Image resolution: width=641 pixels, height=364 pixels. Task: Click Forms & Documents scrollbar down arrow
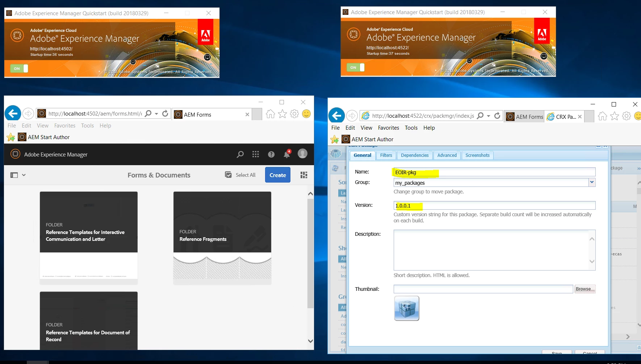point(310,341)
